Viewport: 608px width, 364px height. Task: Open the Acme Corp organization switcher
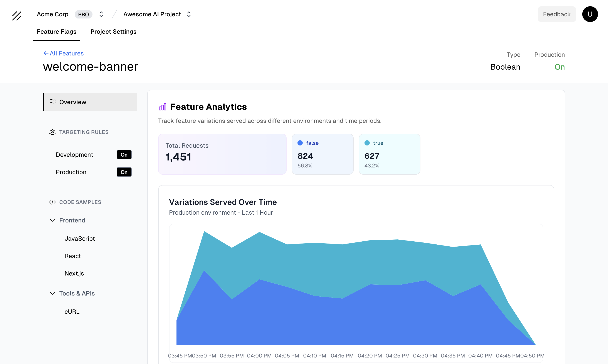click(x=101, y=14)
